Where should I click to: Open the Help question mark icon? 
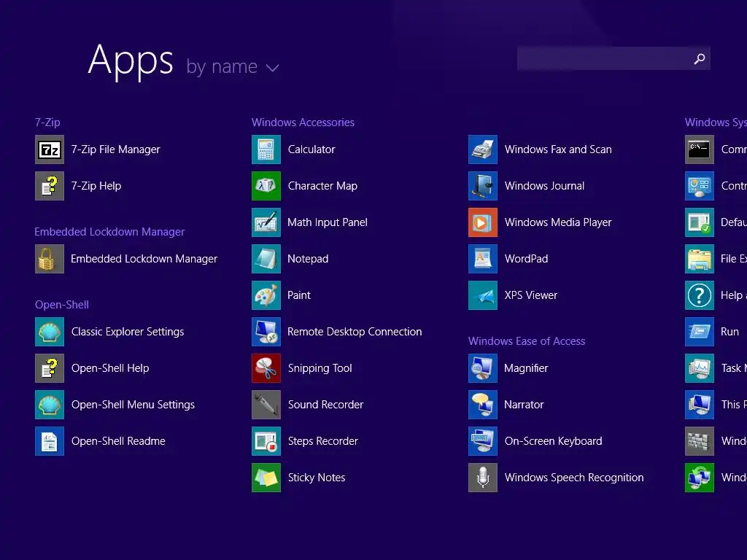point(700,295)
